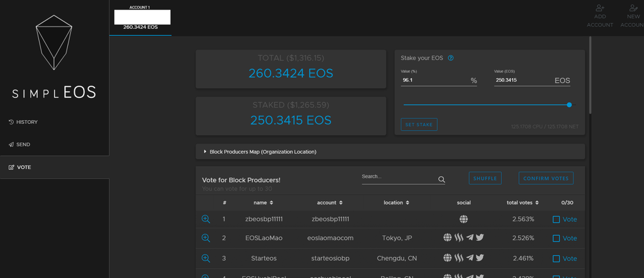
Task: Select Vote in the sidebar
Action: [x=55, y=167]
